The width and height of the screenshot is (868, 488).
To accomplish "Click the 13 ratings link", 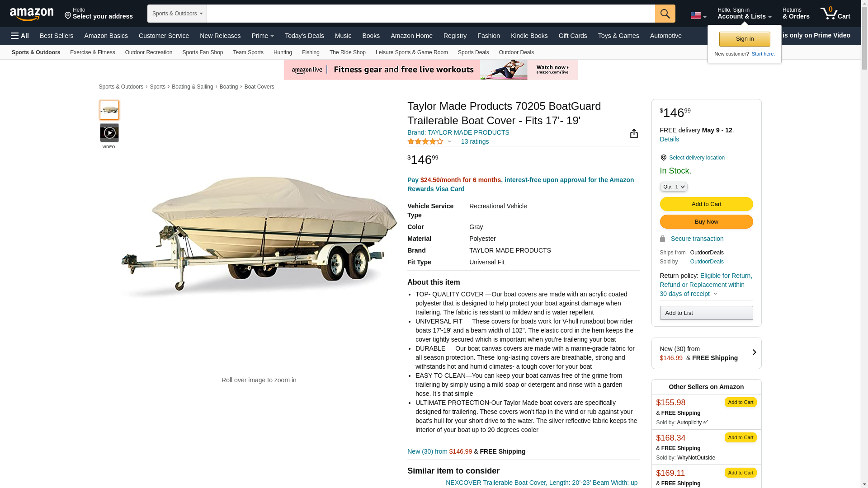I will click(x=475, y=141).
